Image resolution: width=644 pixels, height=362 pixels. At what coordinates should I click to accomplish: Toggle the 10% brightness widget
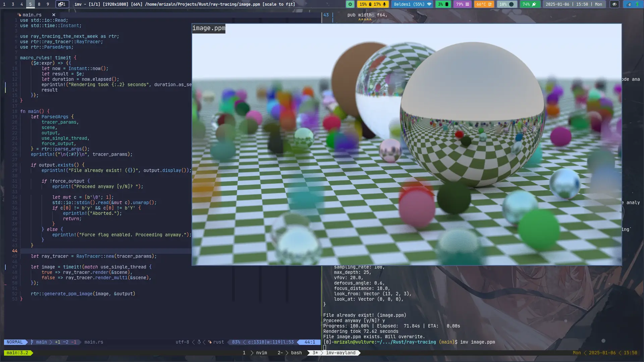506,4
